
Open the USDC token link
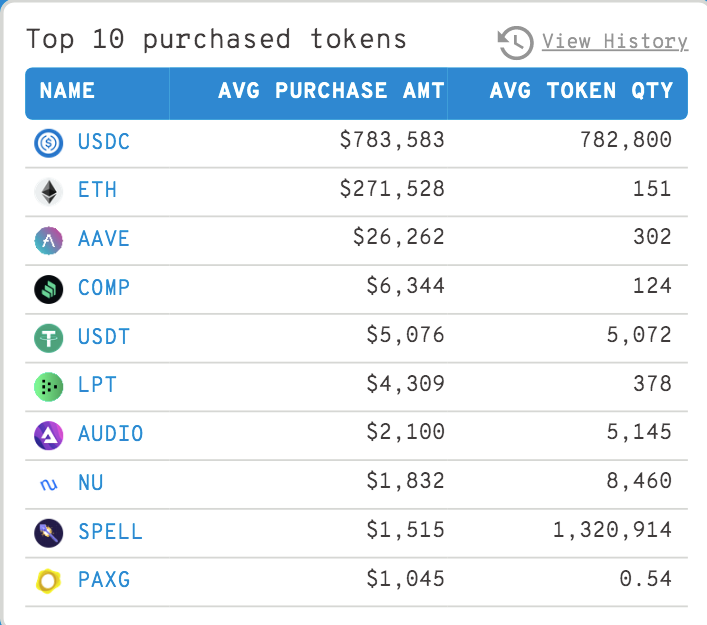(x=104, y=142)
